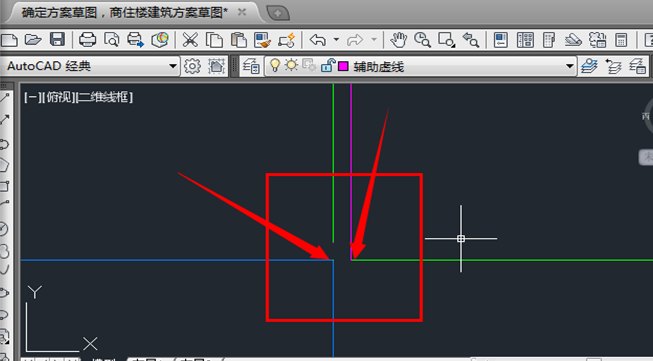Open a drawing file with the folder icon

[x=33, y=40]
